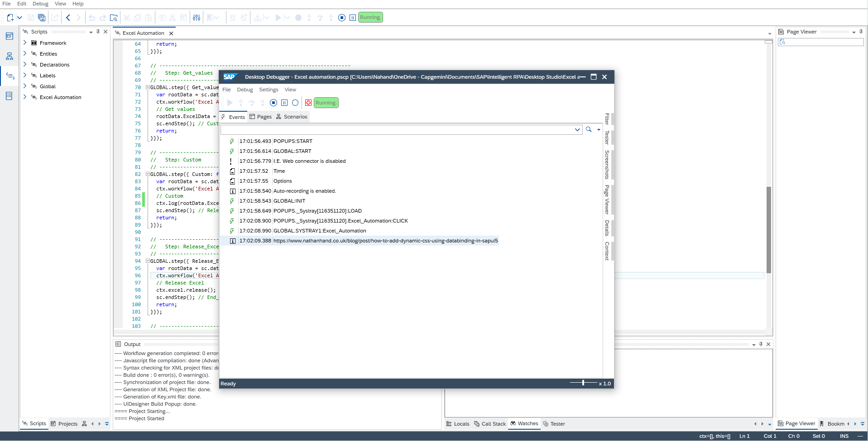
Task: Open the Scripts panel options dropdown
Action: click(x=91, y=32)
